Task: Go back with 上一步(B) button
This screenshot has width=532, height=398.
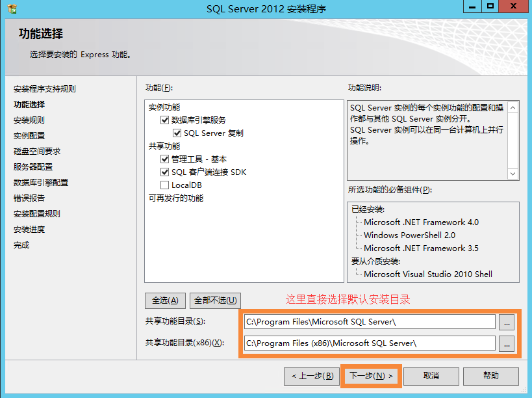Action: (312, 377)
